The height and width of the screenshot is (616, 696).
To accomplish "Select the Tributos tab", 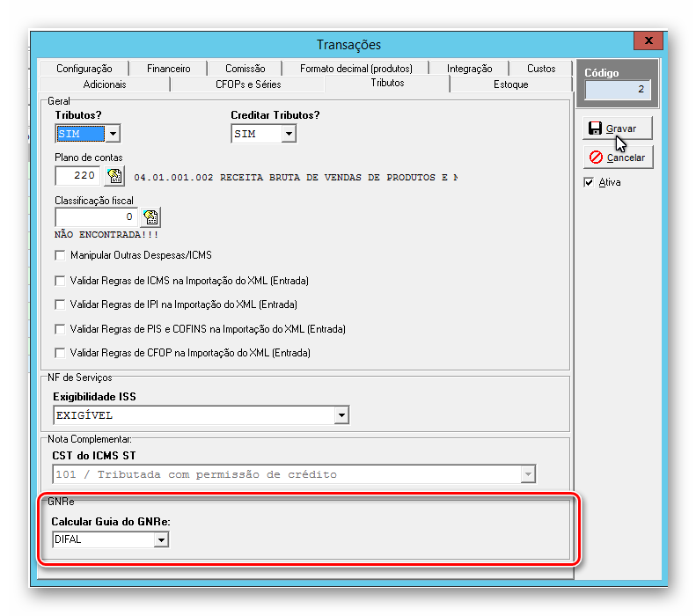I will click(387, 83).
